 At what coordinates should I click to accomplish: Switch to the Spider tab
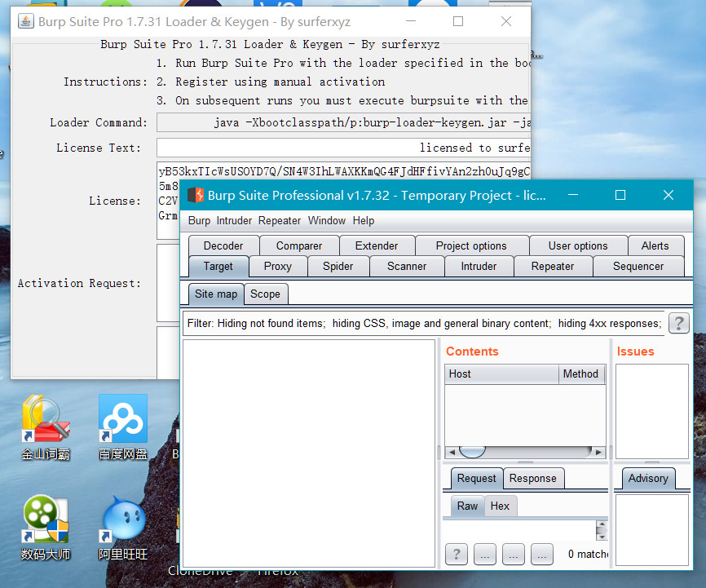point(338,267)
